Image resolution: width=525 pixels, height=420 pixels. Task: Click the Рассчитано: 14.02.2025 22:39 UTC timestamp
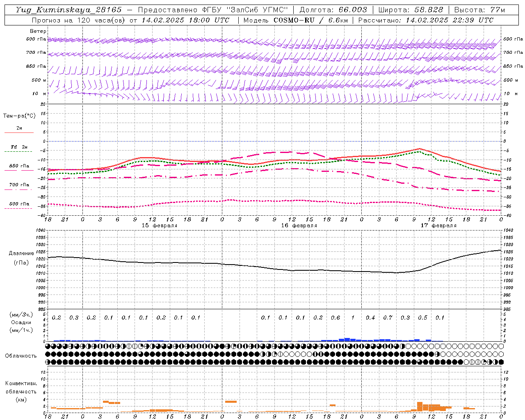426,20
